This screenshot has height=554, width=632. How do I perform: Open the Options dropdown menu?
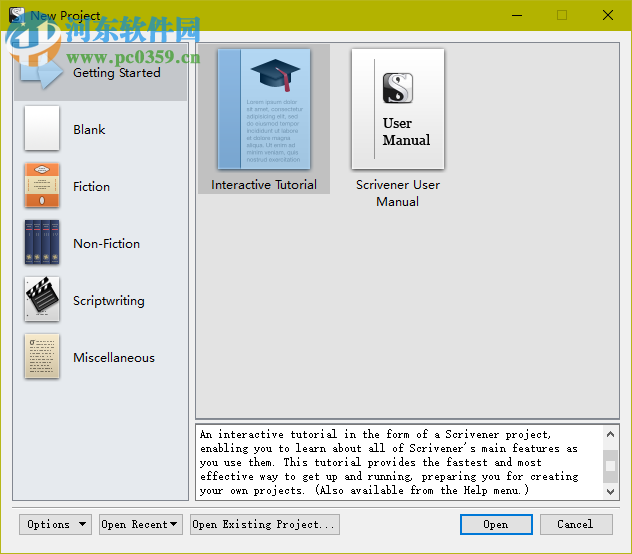pos(56,524)
